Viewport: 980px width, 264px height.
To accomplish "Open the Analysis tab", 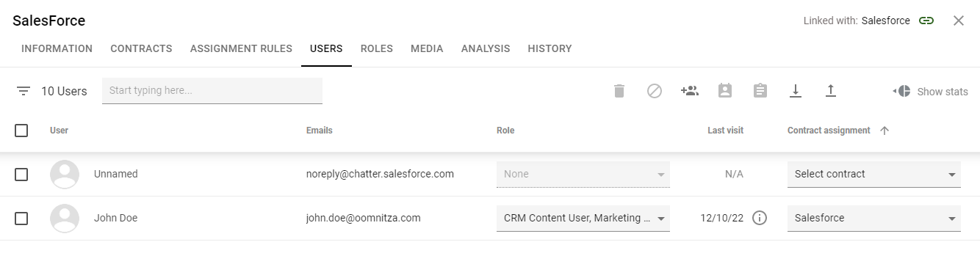I will (x=486, y=48).
